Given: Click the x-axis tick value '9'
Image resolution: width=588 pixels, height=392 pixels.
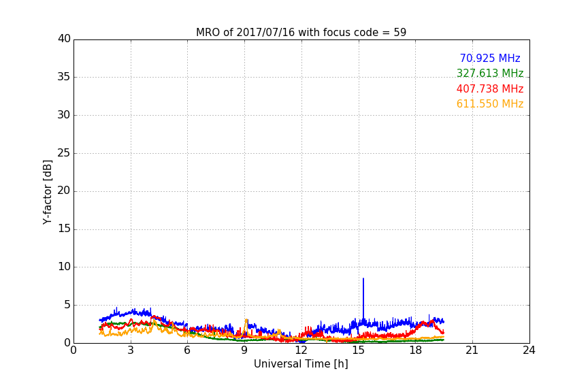Looking at the screenshot, I should click(244, 350).
